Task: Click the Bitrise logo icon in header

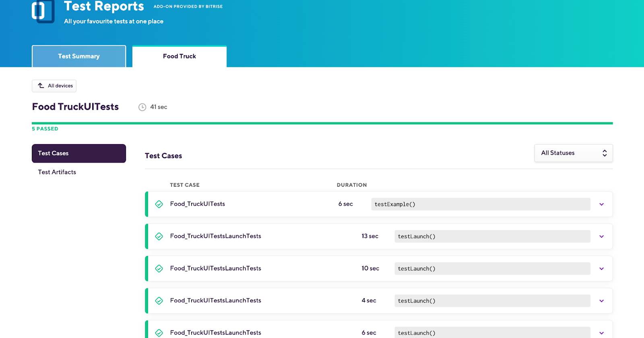Action: [43, 11]
